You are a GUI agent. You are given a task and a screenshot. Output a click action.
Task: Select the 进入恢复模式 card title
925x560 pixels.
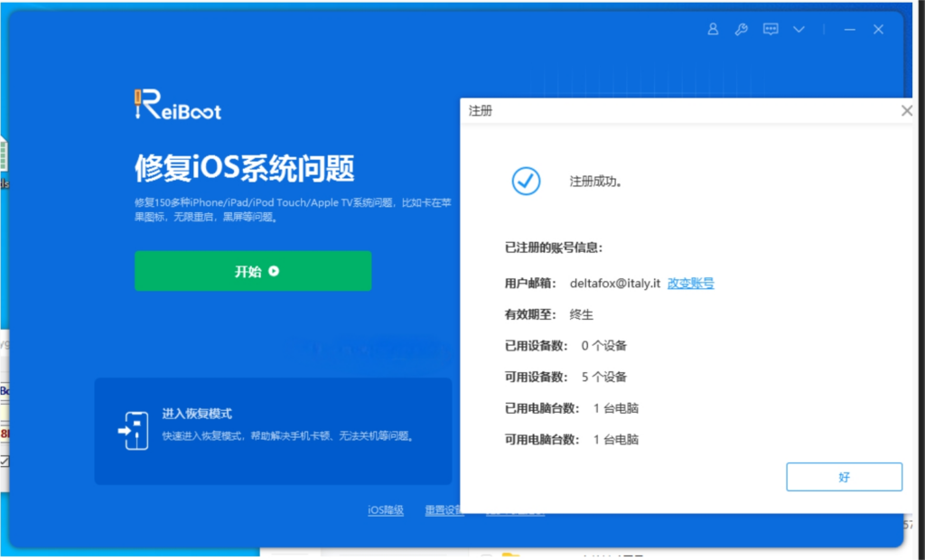point(197,414)
